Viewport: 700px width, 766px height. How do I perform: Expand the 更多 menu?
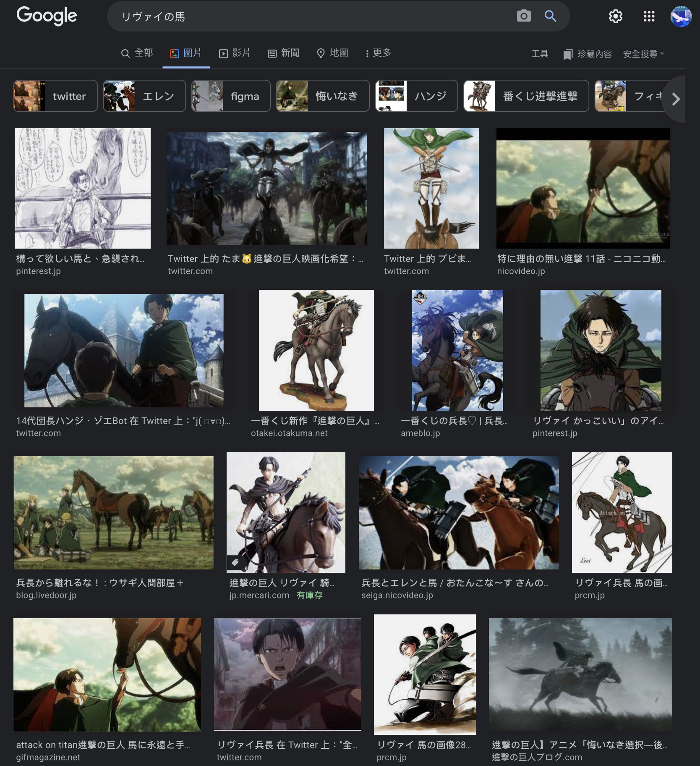click(378, 53)
